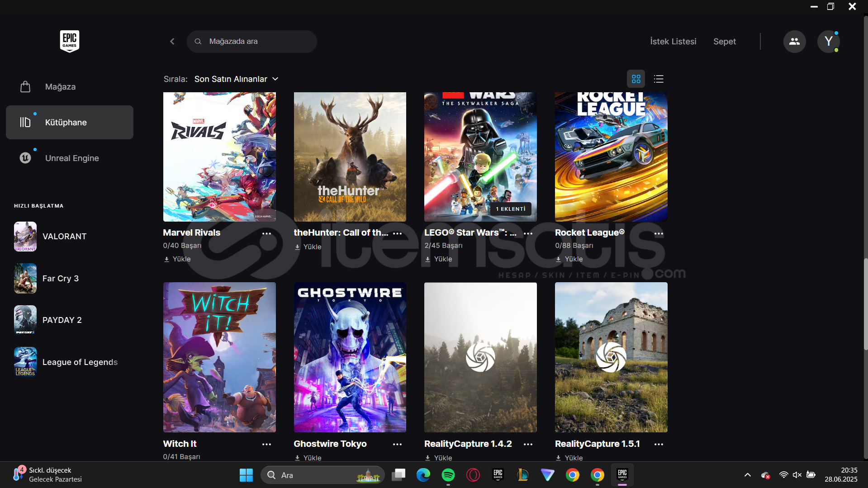The width and height of the screenshot is (868, 488).
Task: Open Rocket League cover art
Action: (611, 157)
